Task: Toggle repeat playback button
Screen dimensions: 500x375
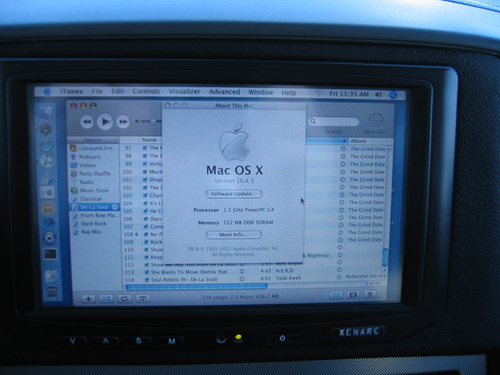Action: tap(124, 299)
